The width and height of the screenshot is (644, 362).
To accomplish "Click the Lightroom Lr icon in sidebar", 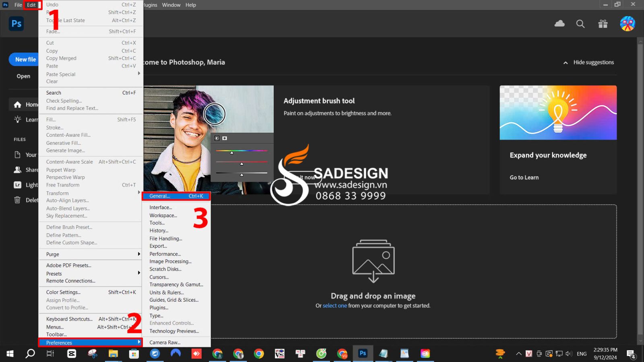I will pos(17,185).
